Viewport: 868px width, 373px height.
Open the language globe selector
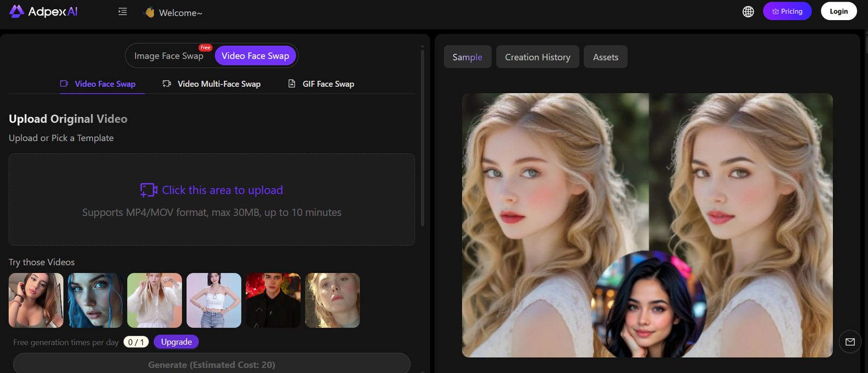748,11
